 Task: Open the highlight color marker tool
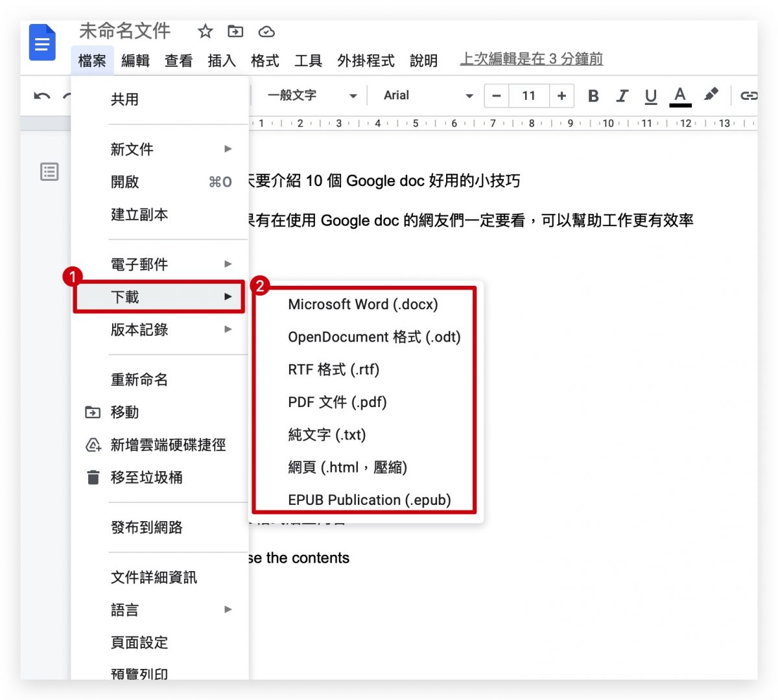click(x=711, y=95)
